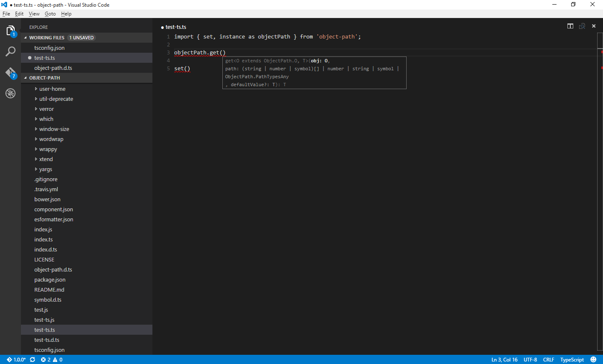Click the 1 UNSAVED badge
This screenshot has height=364, width=603.
pos(81,38)
